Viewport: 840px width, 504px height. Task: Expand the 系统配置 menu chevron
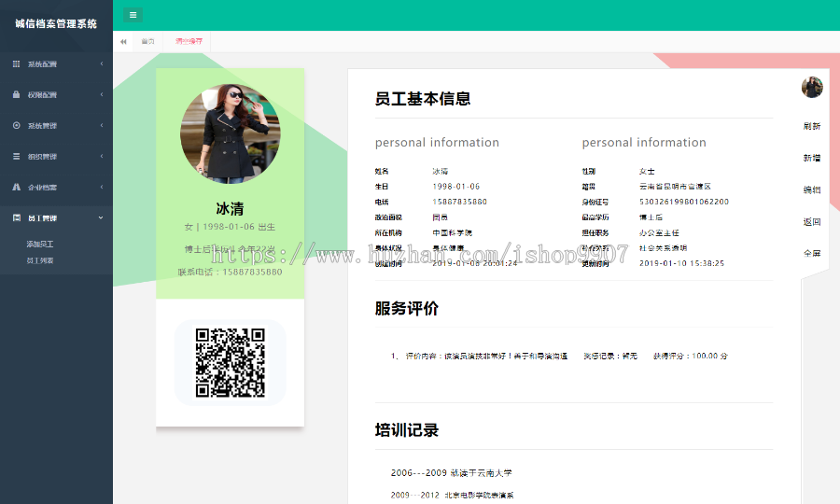(101, 63)
